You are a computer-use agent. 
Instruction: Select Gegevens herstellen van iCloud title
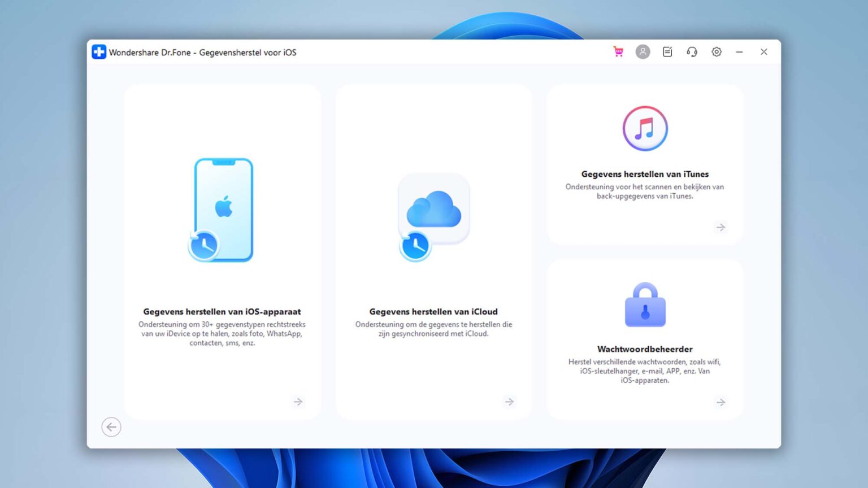pos(433,312)
